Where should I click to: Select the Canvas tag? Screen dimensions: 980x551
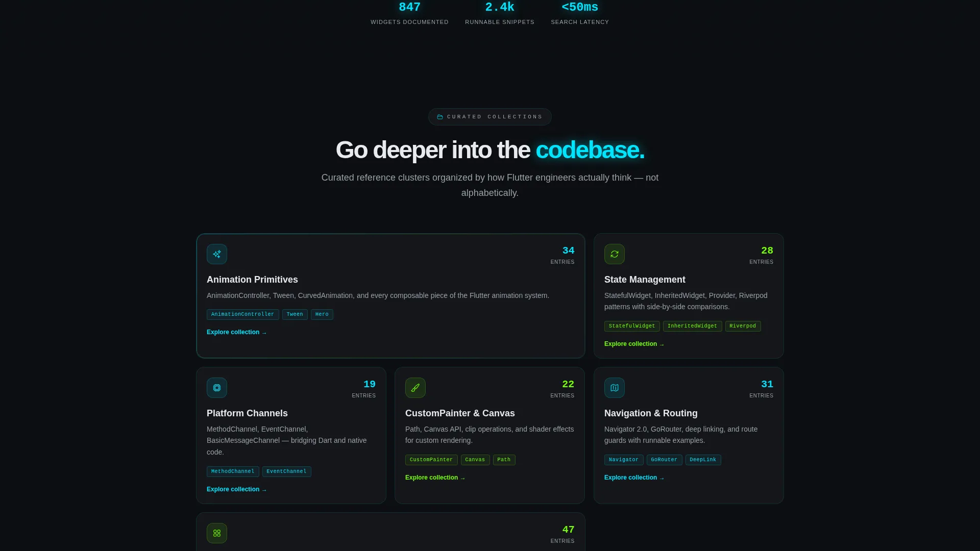point(475,460)
